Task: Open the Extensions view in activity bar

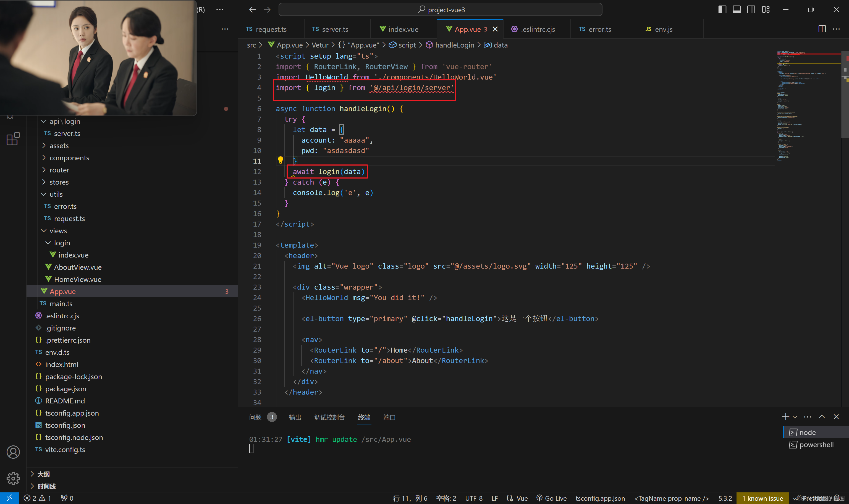Action: click(13, 138)
